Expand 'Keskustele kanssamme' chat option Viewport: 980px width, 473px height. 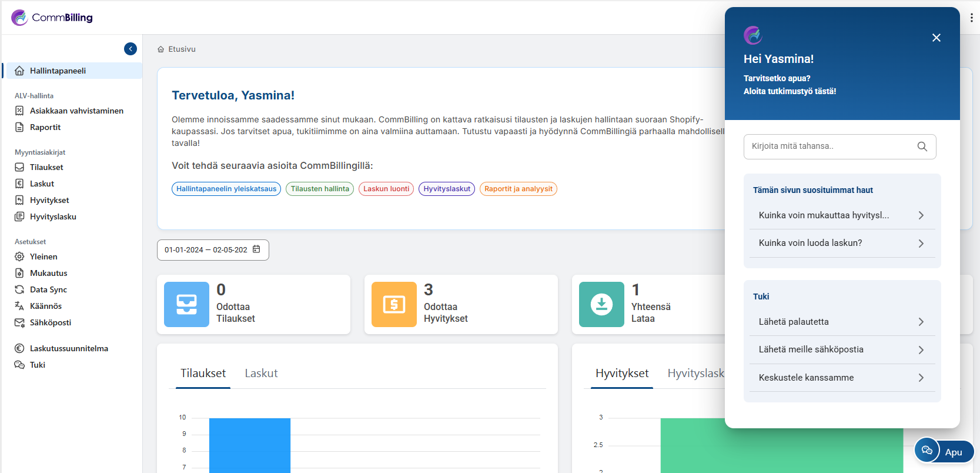(842, 378)
